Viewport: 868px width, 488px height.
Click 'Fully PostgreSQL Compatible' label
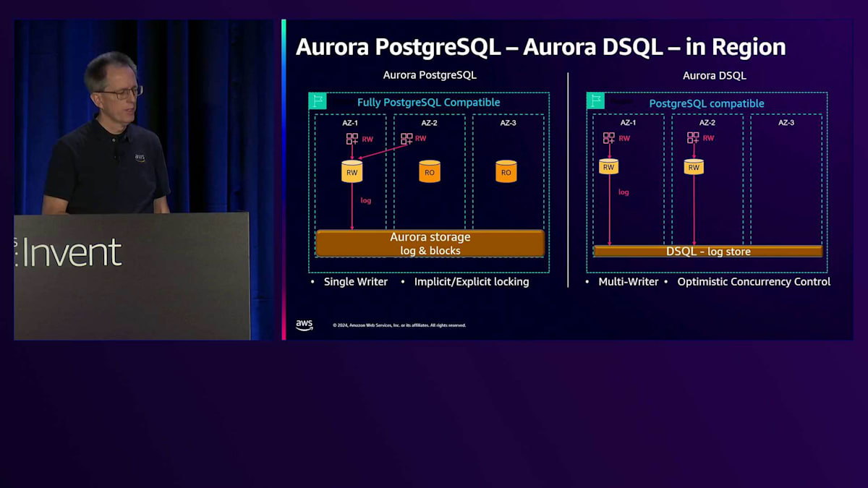(x=429, y=103)
